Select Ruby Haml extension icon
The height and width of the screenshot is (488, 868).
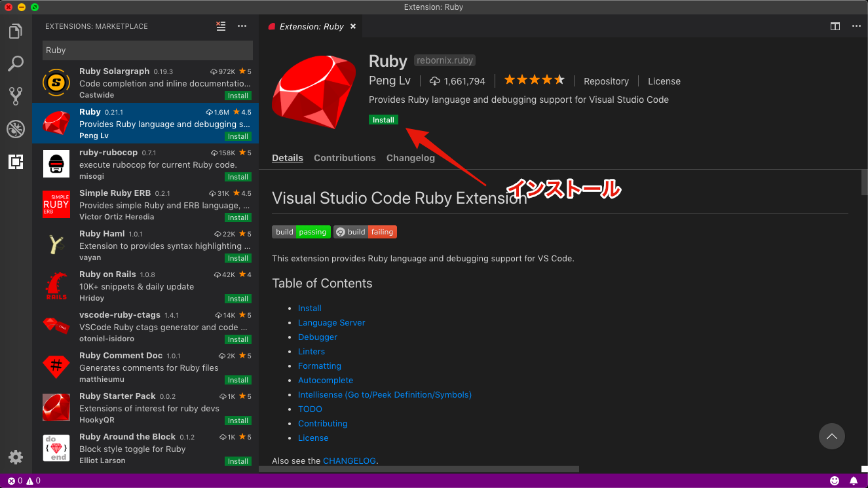pyautogui.click(x=56, y=245)
